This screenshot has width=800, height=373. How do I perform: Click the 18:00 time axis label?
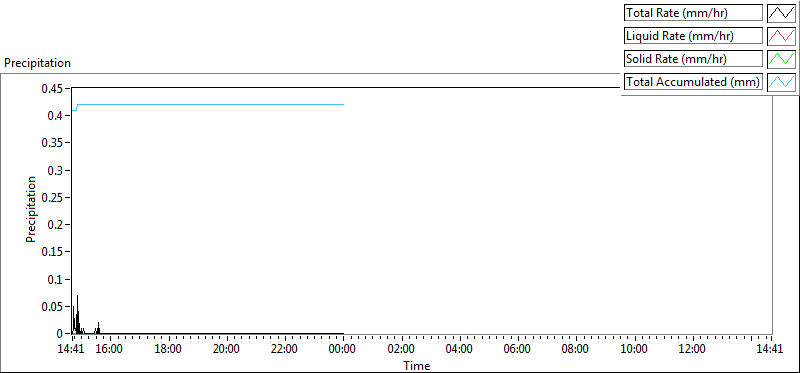[168, 350]
